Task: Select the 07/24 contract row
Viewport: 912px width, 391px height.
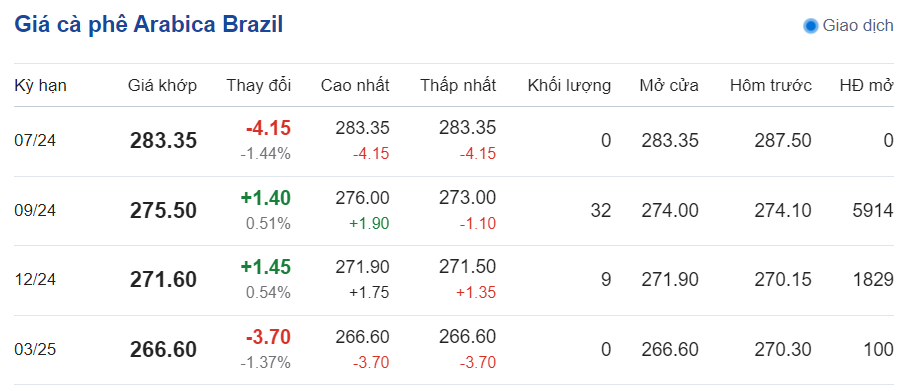Action: click(x=454, y=141)
